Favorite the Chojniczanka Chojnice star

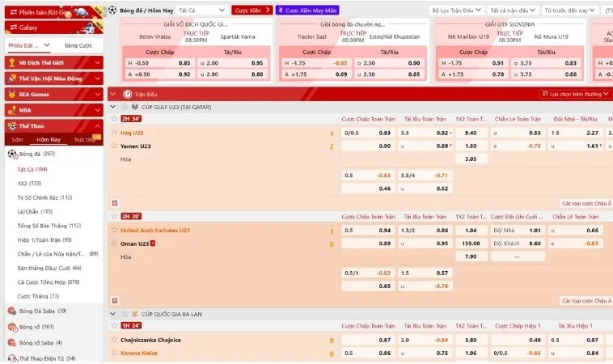tap(114, 340)
